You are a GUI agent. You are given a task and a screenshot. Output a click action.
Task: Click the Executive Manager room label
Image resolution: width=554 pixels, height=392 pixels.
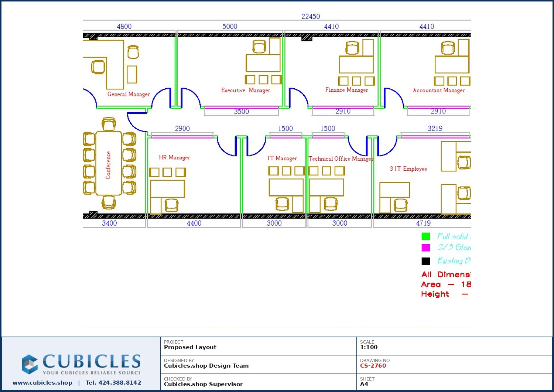point(246,90)
